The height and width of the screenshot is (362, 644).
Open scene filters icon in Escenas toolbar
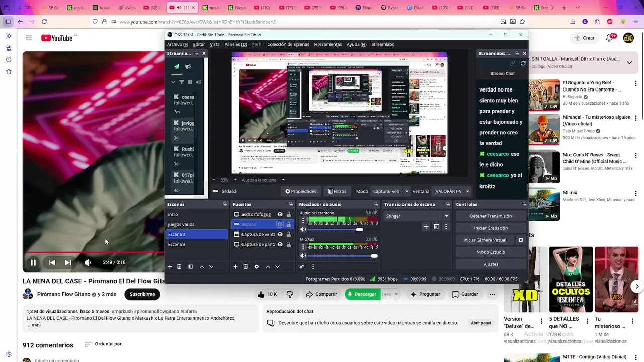coord(190,267)
